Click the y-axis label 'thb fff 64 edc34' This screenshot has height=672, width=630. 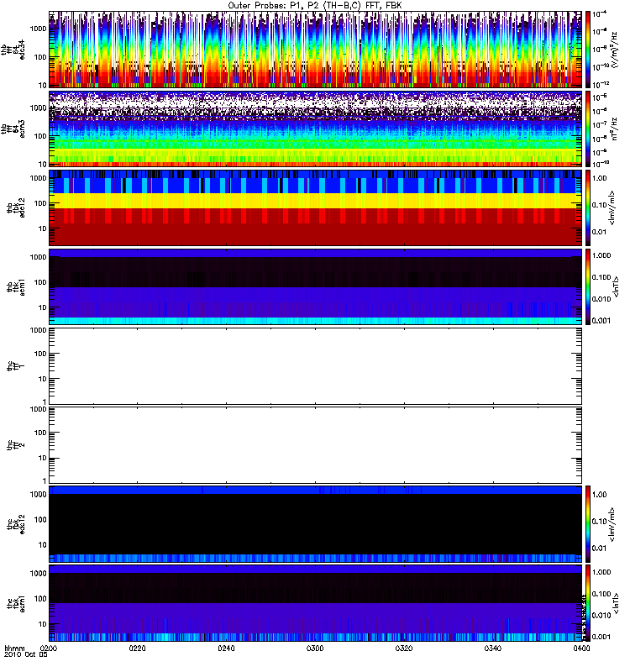[13, 50]
